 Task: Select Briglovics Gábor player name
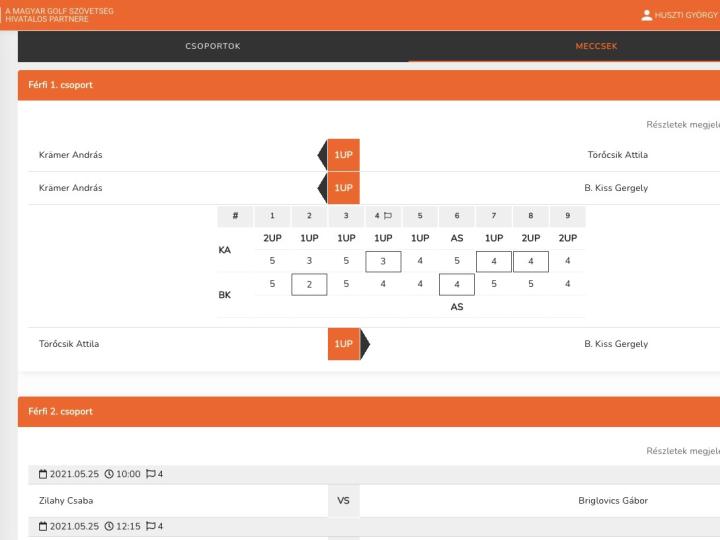613,501
